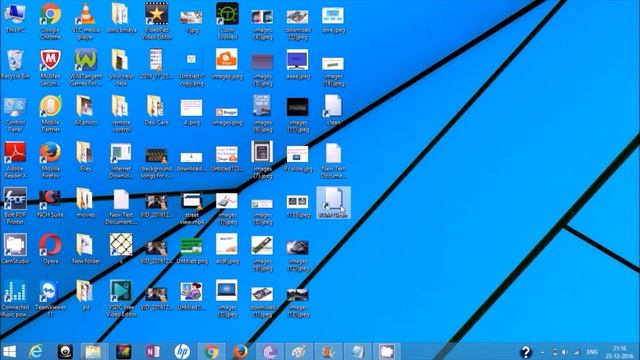Open Internet Download Manager shortcut
640x360 pixels.
click(x=121, y=161)
